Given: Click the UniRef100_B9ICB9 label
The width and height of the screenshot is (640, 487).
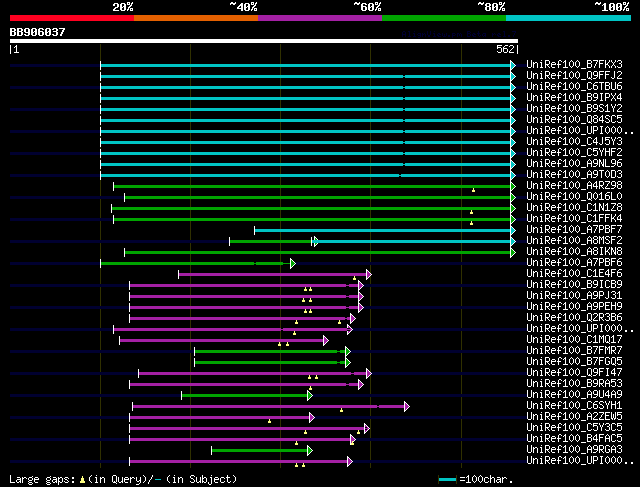Looking at the screenshot, I should click(x=574, y=285).
